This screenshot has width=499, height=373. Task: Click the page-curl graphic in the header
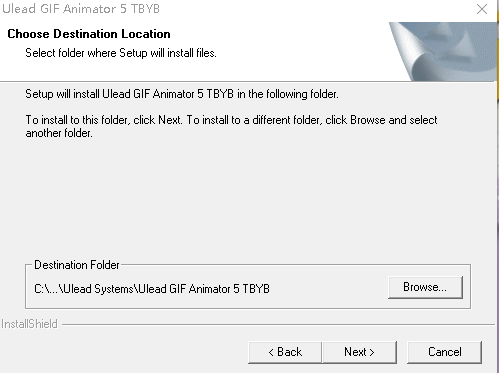[443, 52]
